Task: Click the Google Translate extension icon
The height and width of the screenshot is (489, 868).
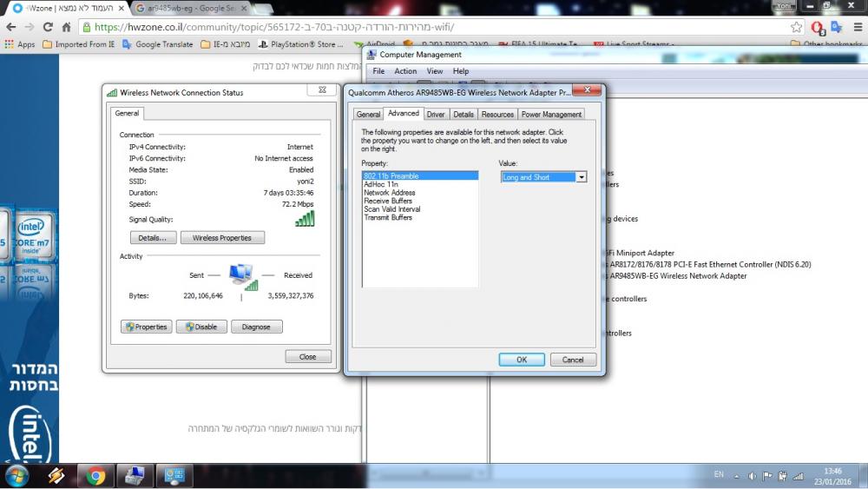Action: (x=837, y=27)
